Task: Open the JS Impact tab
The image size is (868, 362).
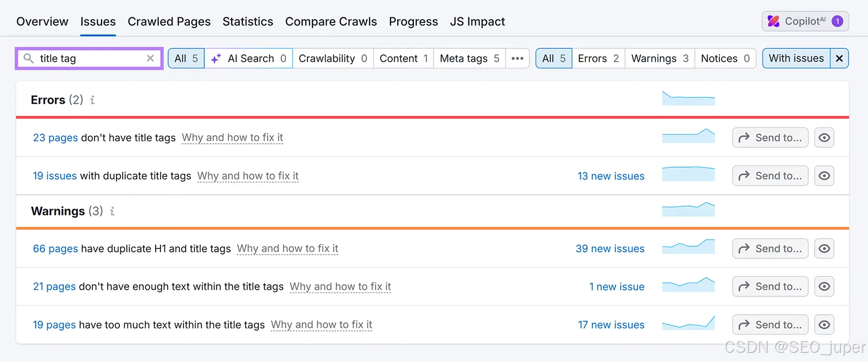Action: pos(477,22)
